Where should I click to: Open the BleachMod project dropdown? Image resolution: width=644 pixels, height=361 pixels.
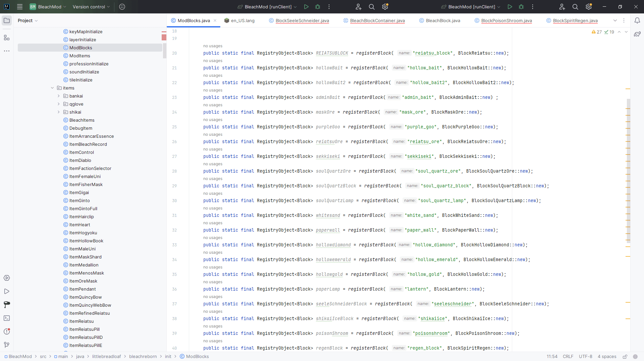pyautogui.click(x=48, y=7)
